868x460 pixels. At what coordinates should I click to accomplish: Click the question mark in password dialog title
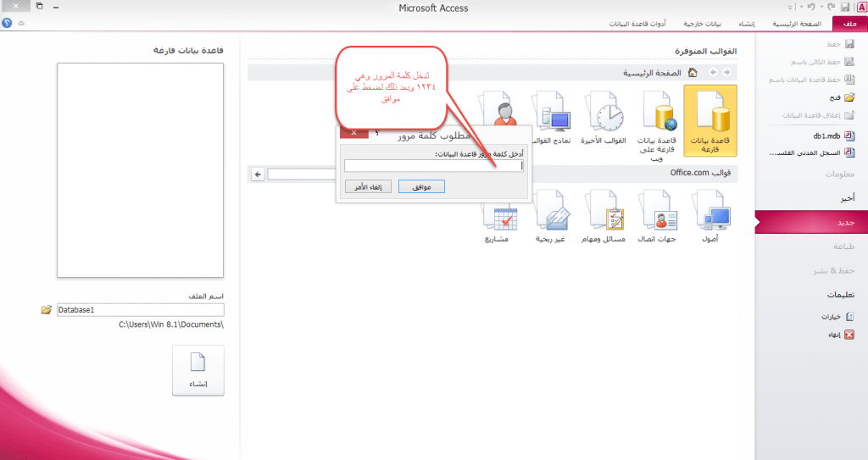tap(377, 133)
